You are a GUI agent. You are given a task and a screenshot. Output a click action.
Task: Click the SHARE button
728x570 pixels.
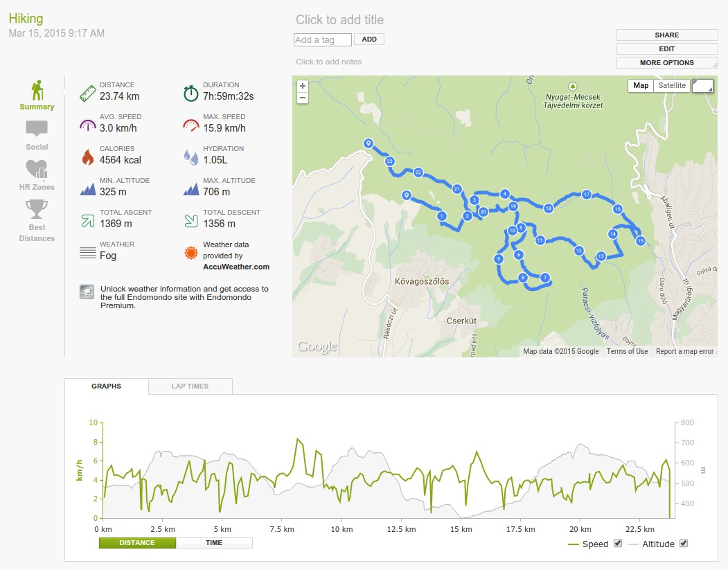coord(667,35)
